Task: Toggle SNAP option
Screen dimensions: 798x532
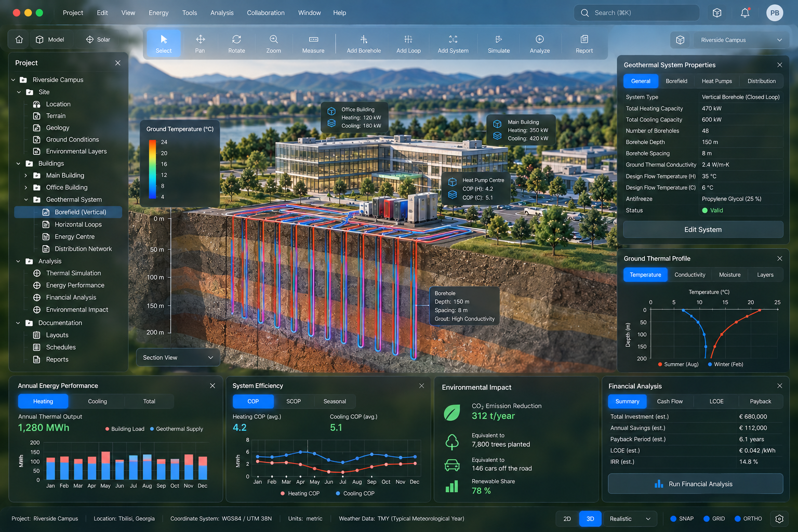Action: 682,518
